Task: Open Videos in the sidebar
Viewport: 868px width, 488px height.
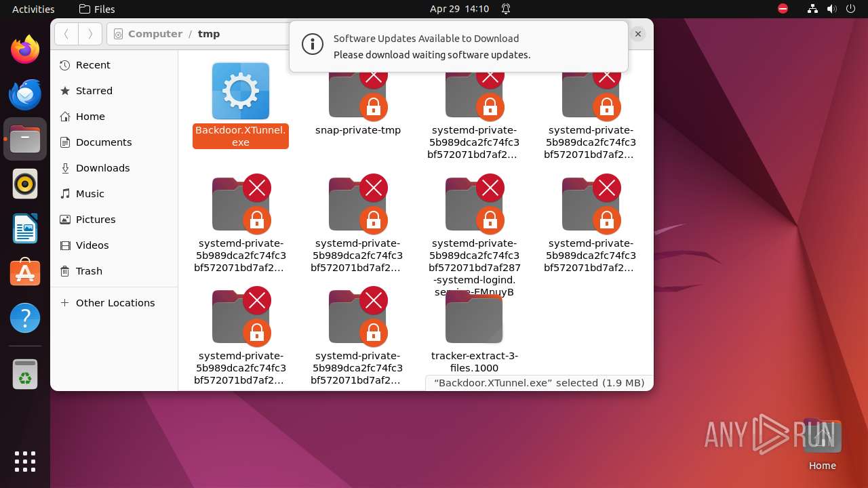Action: pyautogui.click(x=114, y=245)
